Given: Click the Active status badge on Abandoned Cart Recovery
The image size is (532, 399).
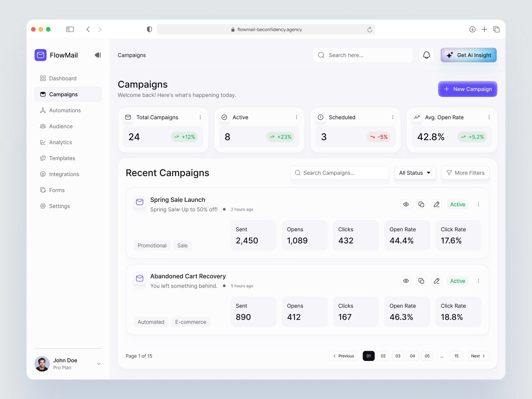Looking at the screenshot, I should pyautogui.click(x=458, y=281).
